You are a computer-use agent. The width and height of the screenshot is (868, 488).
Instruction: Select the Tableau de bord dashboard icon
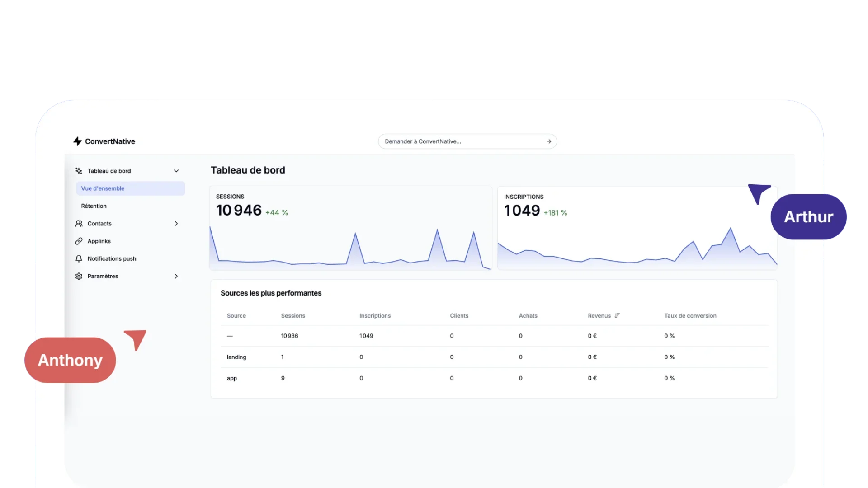coord(79,171)
